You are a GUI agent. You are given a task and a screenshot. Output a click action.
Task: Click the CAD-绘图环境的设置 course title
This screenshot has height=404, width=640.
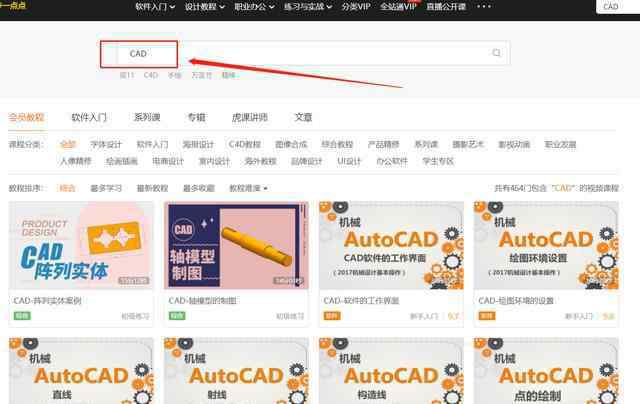(x=516, y=301)
